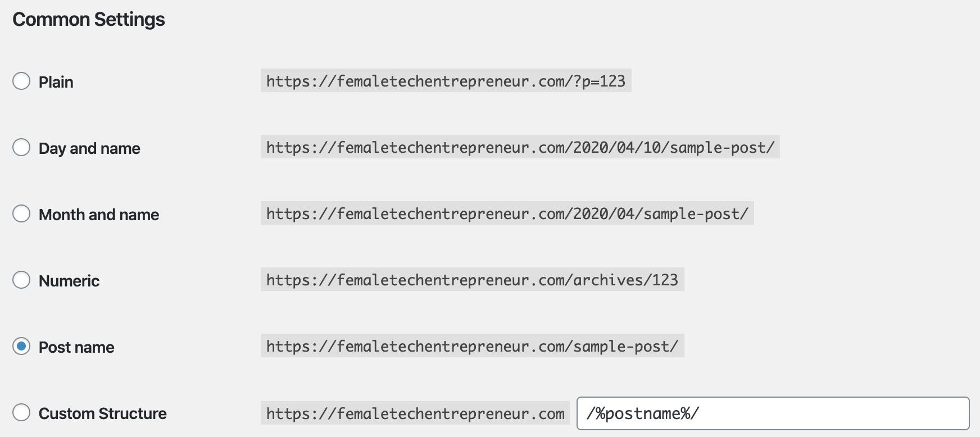This screenshot has height=437, width=980.
Task: Click the 2020/04/sample-post example URL
Action: (507, 213)
